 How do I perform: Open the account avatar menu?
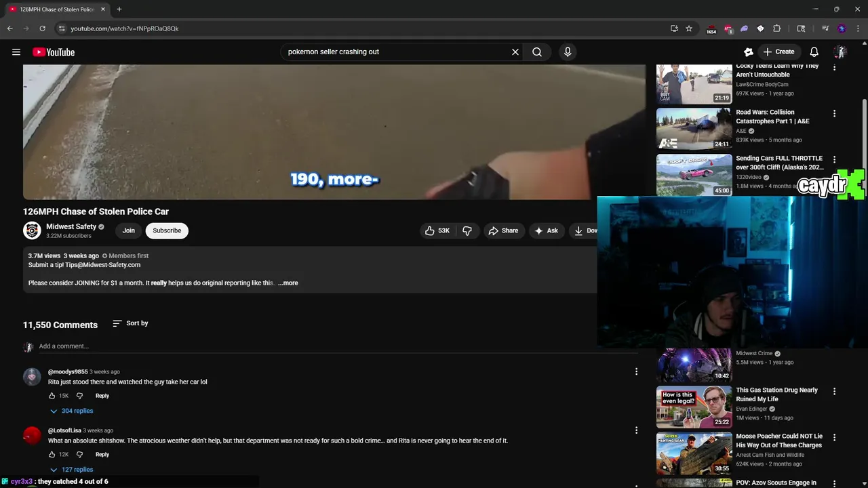(840, 52)
